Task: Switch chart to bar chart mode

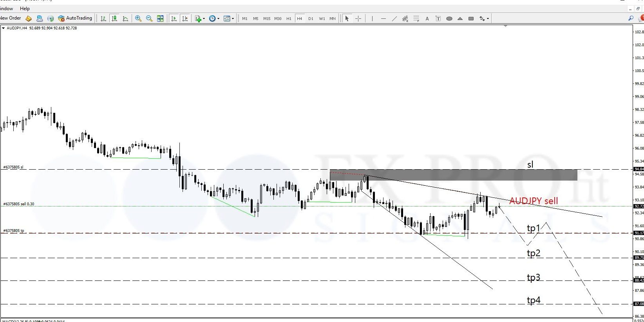Action: click(103, 18)
